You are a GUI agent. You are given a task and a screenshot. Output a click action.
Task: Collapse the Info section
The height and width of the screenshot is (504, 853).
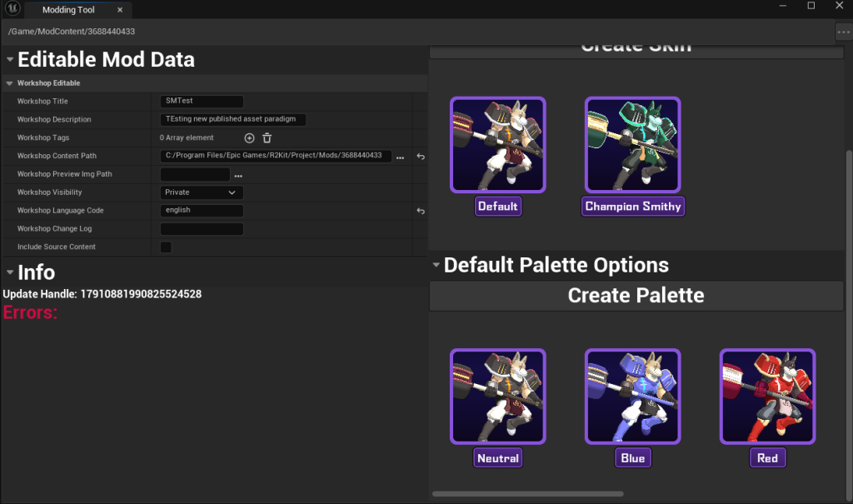(x=10, y=272)
